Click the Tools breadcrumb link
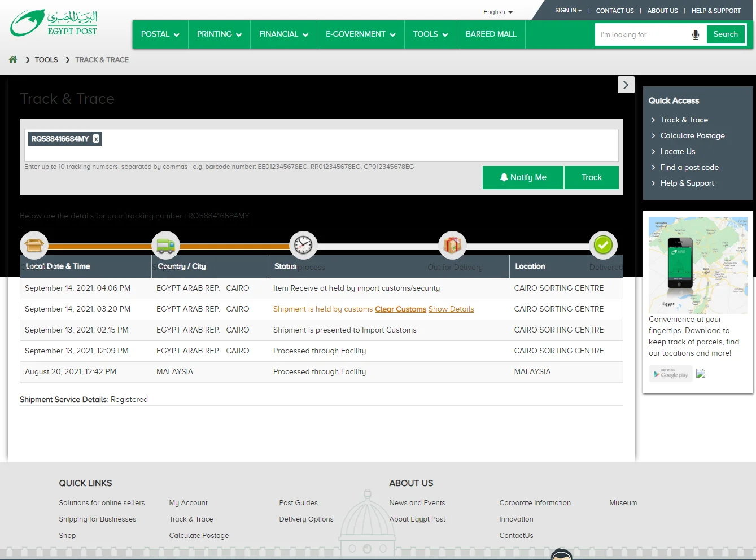Viewport: 756px width, 560px height. pos(46,60)
